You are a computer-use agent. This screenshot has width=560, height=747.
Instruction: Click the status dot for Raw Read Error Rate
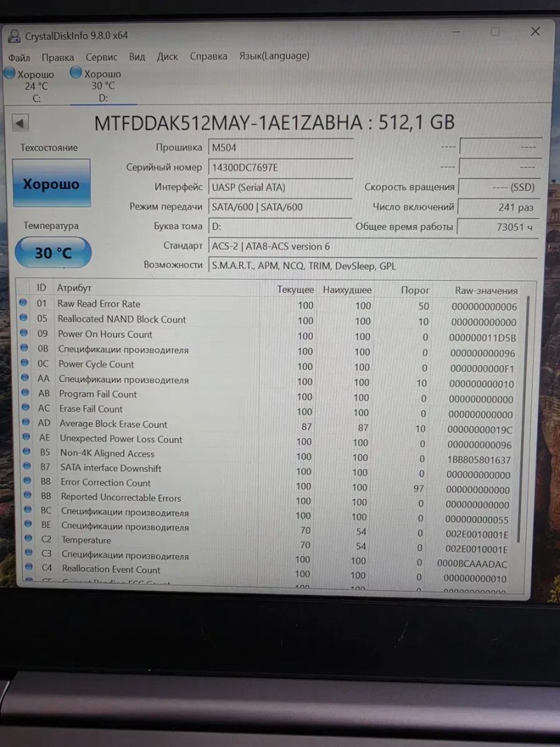click(23, 302)
